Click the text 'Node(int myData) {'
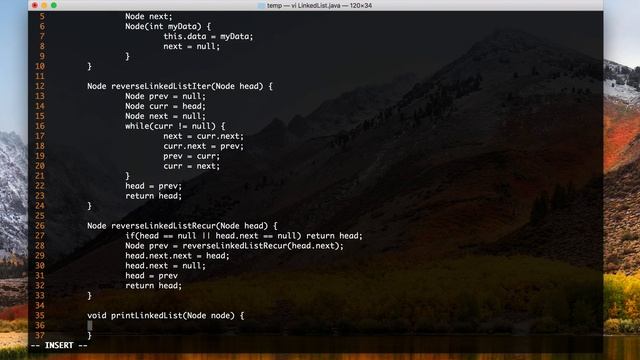This screenshot has width=640, height=360. 168,27
